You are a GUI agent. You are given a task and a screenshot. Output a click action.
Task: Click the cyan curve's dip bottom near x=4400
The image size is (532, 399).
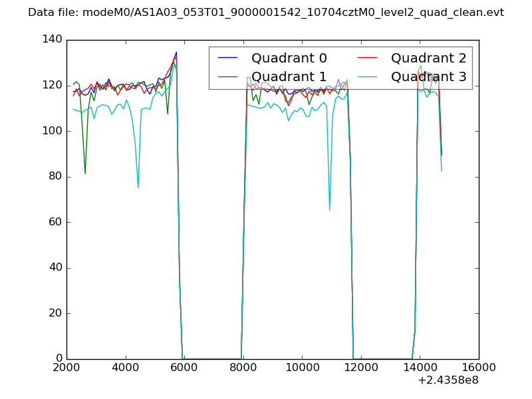point(138,188)
